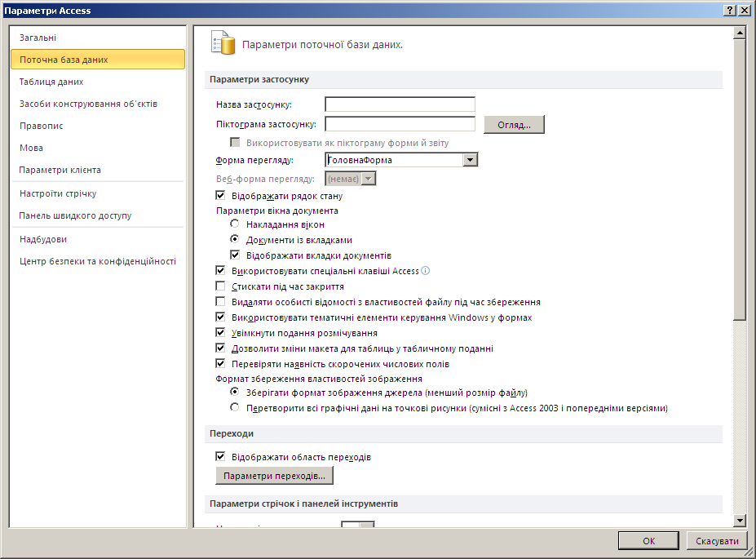Click the Огляд... browse button
756x559 pixels.
click(x=514, y=125)
